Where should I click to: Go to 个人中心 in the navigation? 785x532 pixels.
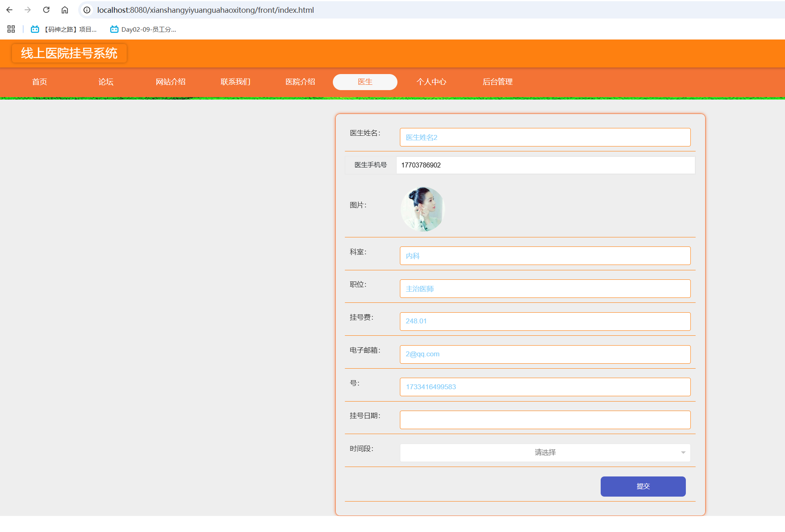pyautogui.click(x=431, y=82)
